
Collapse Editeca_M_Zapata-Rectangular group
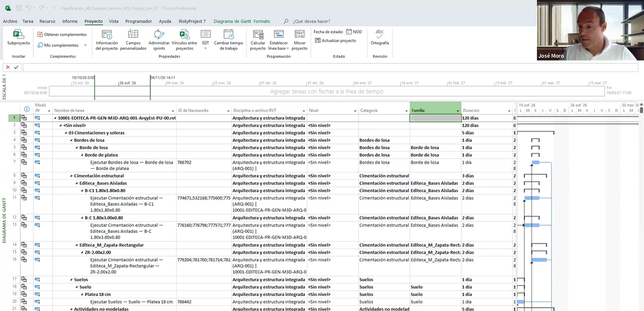point(77,245)
